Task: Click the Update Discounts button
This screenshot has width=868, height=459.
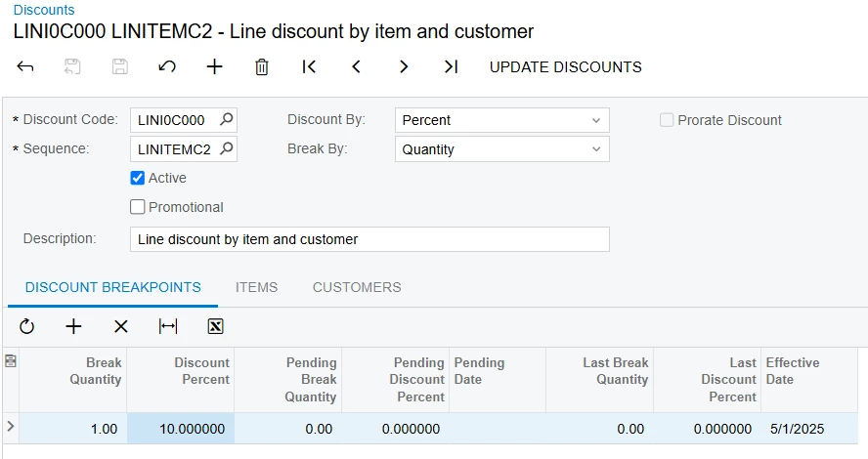Action: 565,67
